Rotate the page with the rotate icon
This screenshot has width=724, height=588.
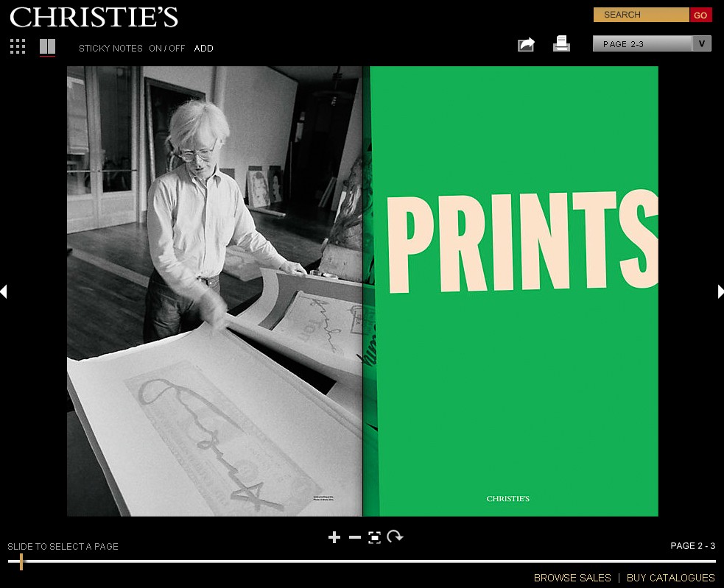pos(395,536)
